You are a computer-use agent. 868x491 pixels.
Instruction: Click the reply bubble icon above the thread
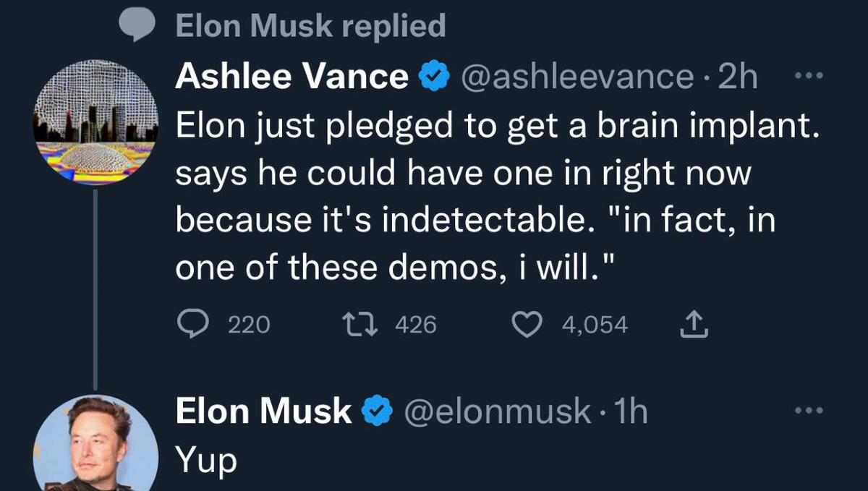[137, 27]
